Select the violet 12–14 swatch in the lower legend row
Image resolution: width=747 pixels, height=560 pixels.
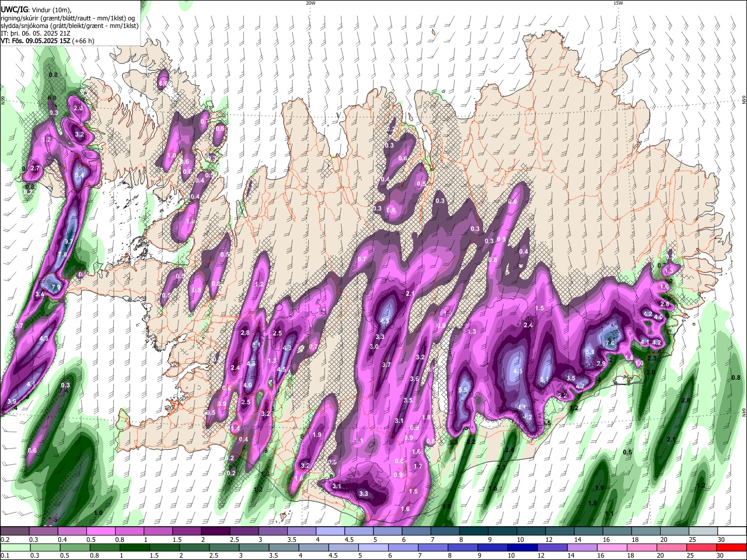[552, 547]
